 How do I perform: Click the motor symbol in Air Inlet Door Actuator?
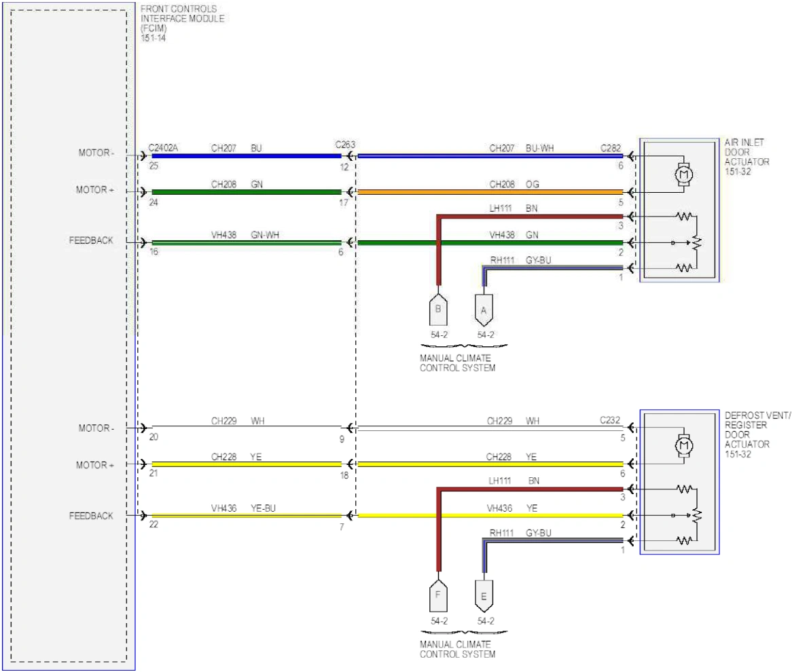(683, 174)
